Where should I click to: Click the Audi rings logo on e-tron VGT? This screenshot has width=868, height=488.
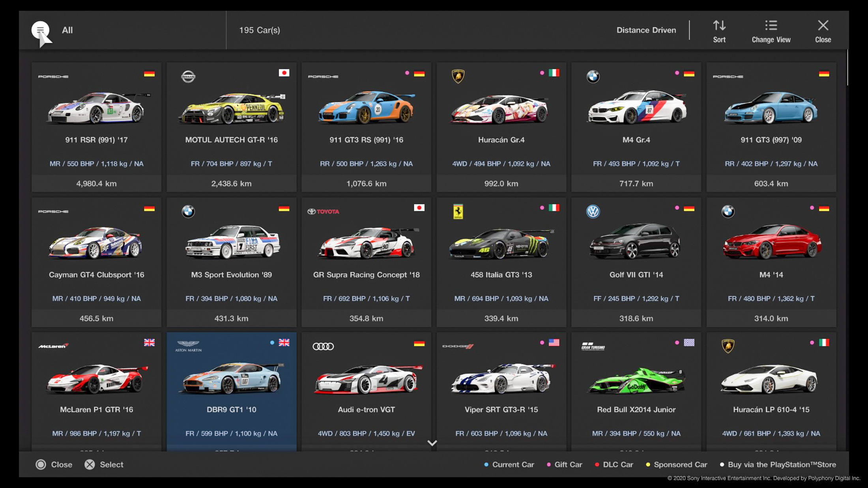tap(323, 346)
